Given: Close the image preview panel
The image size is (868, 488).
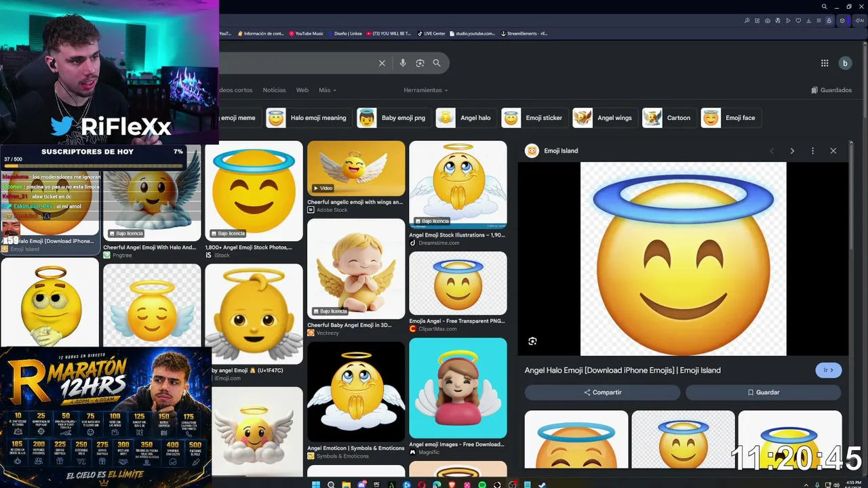Looking at the screenshot, I should click(x=833, y=150).
